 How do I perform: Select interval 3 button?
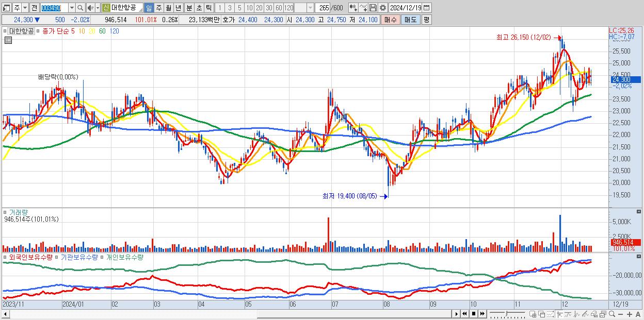tap(230, 8)
